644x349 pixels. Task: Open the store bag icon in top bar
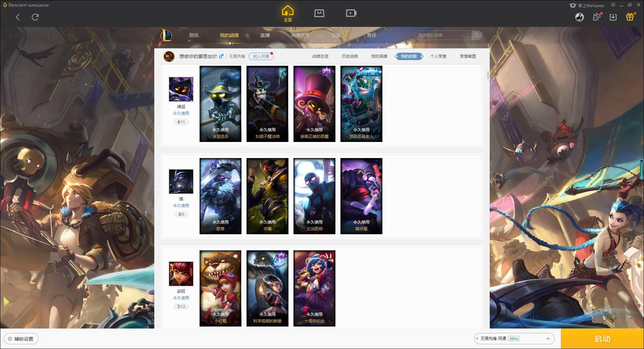319,13
